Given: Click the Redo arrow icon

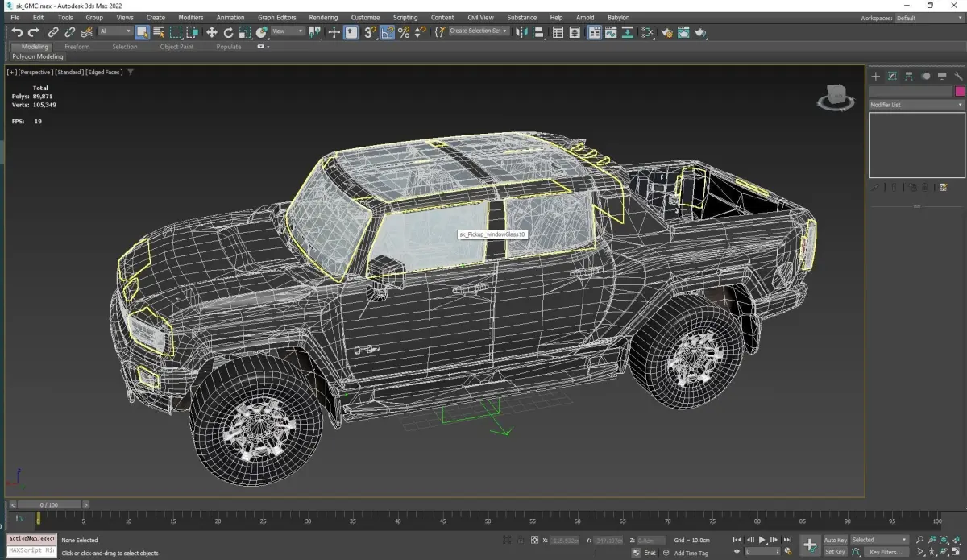Looking at the screenshot, I should (x=33, y=32).
